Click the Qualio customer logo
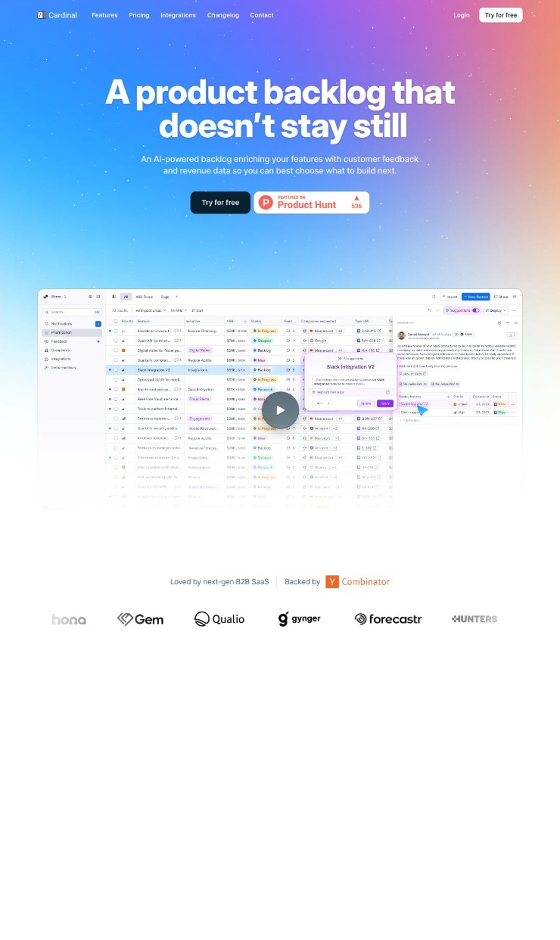 pyautogui.click(x=219, y=619)
